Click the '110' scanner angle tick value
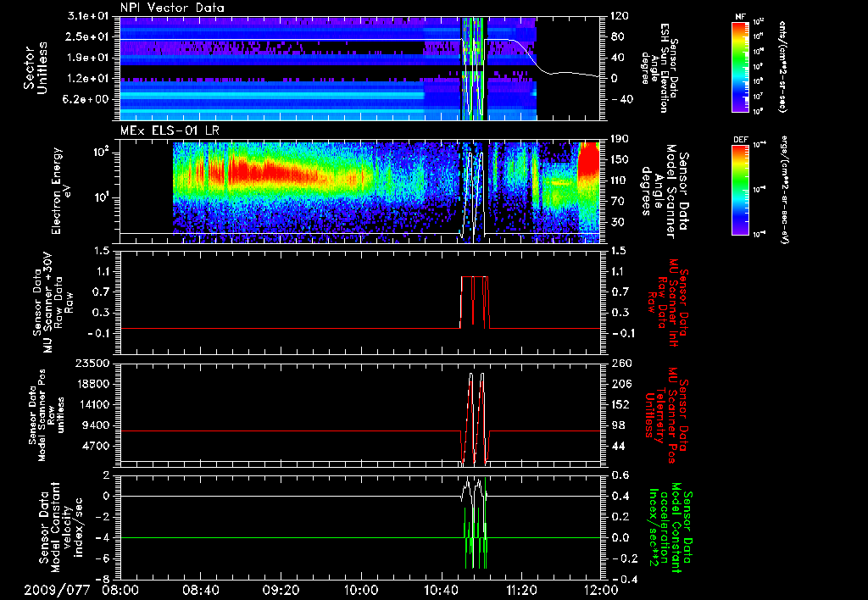 click(620, 181)
